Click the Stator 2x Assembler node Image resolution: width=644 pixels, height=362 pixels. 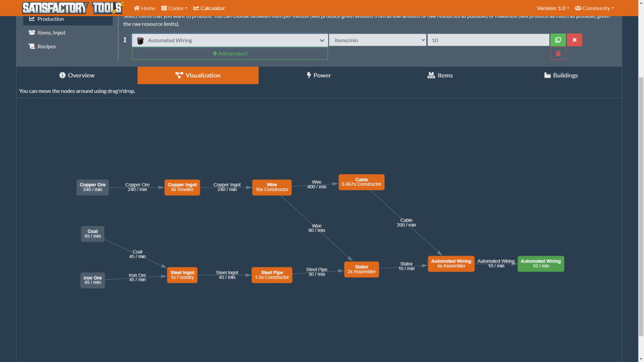click(x=361, y=269)
